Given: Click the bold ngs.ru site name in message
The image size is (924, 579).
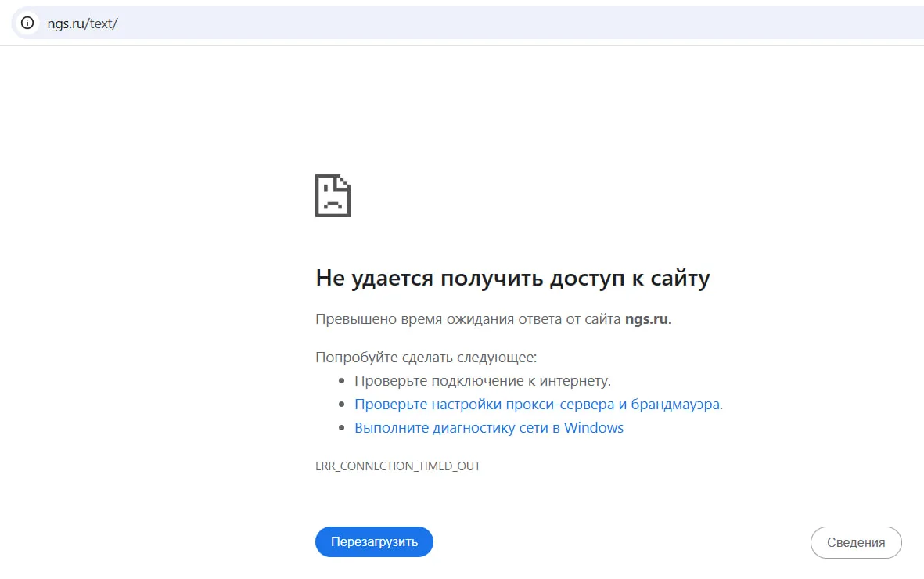Looking at the screenshot, I should click(x=646, y=319).
